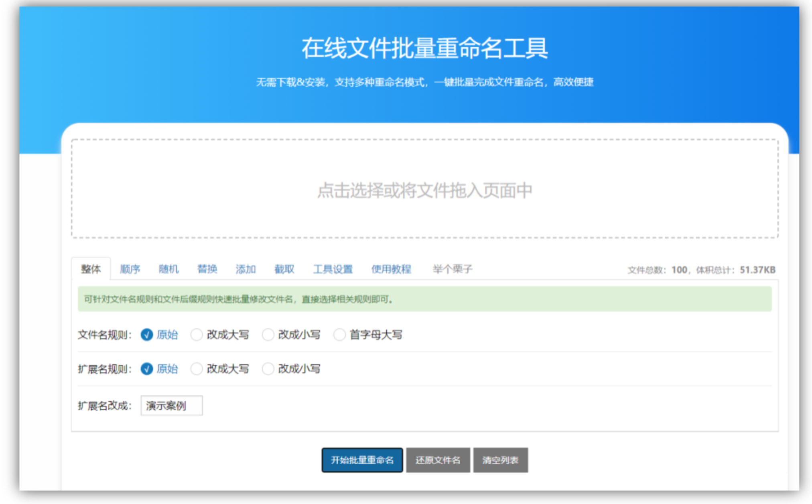The width and height of the screenshot is (812, 504).
Task: Click the 扩展名改成 input field
Action: tap(171, 405)
